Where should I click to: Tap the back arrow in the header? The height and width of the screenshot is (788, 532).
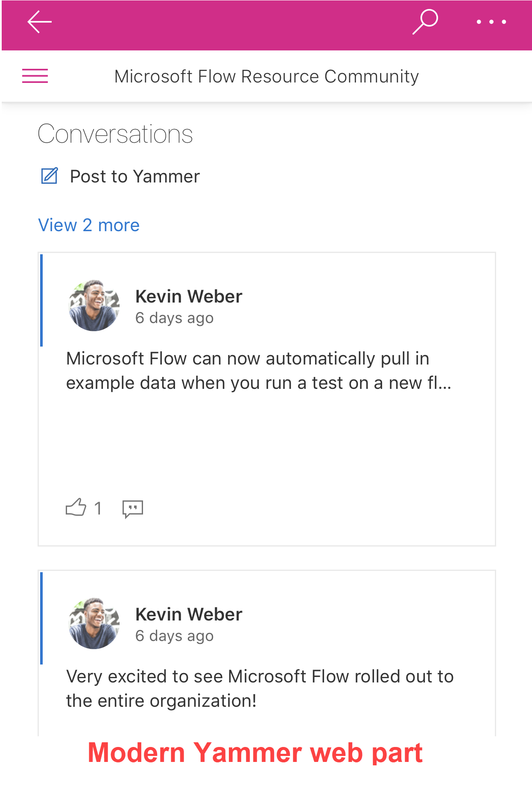point(39,21)
